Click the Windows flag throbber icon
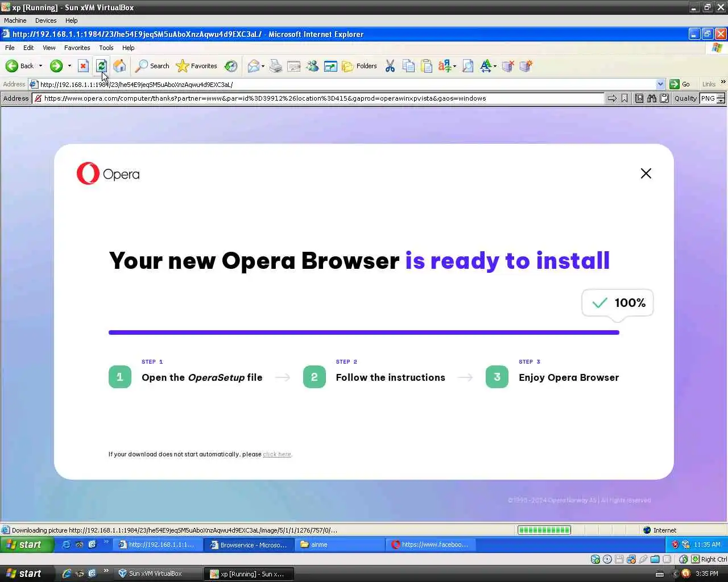 pyautogui.click(x=717, y=48)
